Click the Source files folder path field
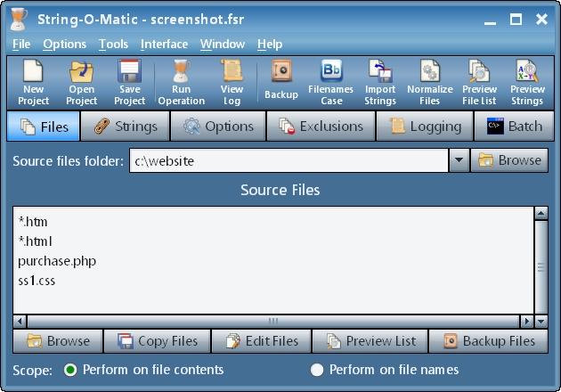 coord(289,160)
